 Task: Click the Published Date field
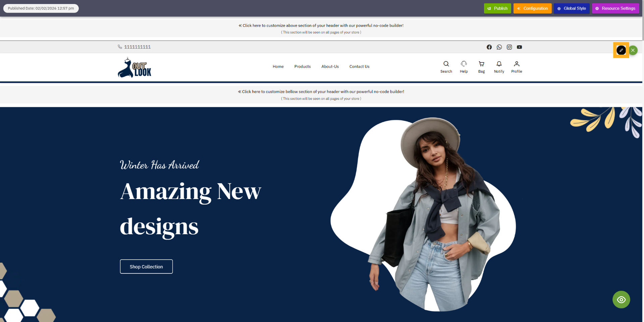click(x=41, y=8)
